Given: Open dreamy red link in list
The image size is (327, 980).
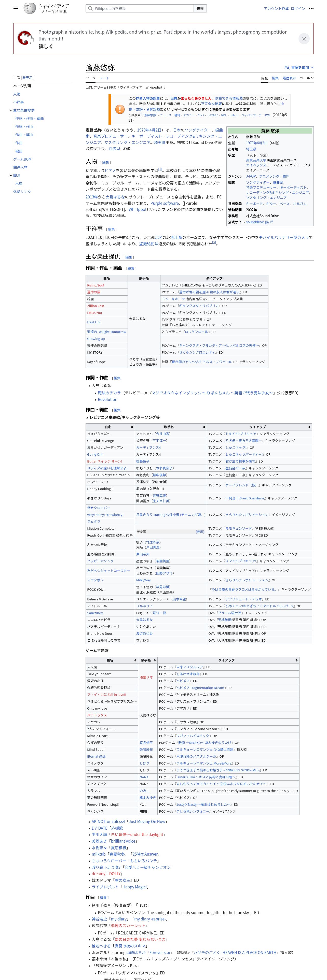Looking at the screenshot, I should (98, 873).
